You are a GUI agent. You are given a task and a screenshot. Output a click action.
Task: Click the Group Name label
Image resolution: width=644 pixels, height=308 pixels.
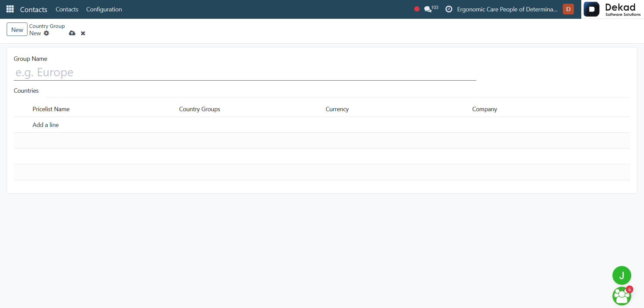[x=31, y=59]
